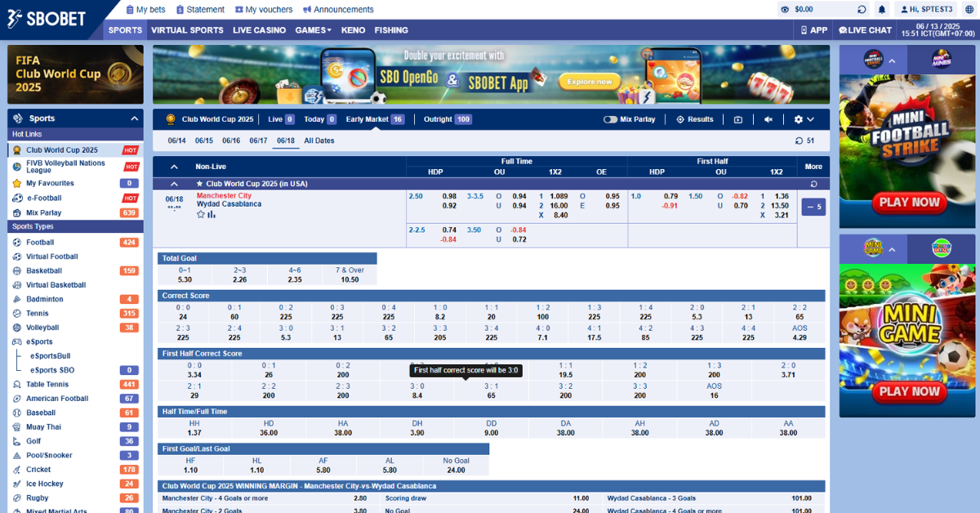This screenshot has height=513, width=980.
Task: Collapse the Mini Game widget chevron
Action: 893,250
